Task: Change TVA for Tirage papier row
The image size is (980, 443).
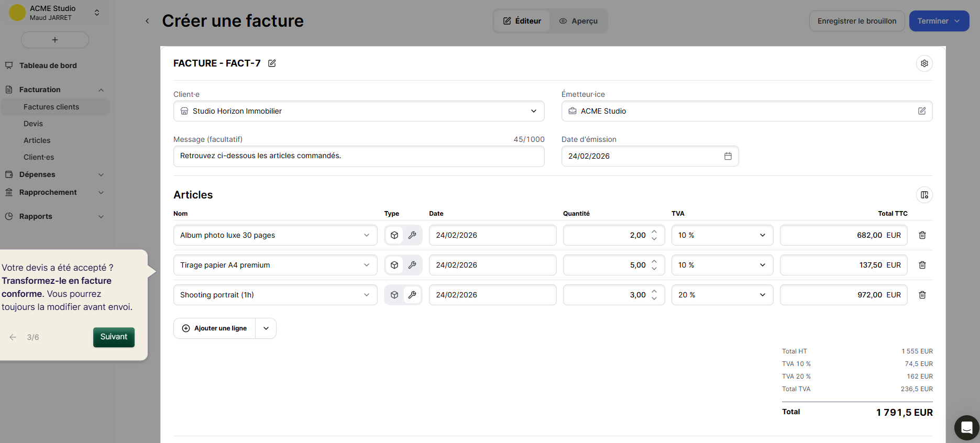Action: [722, 265]
